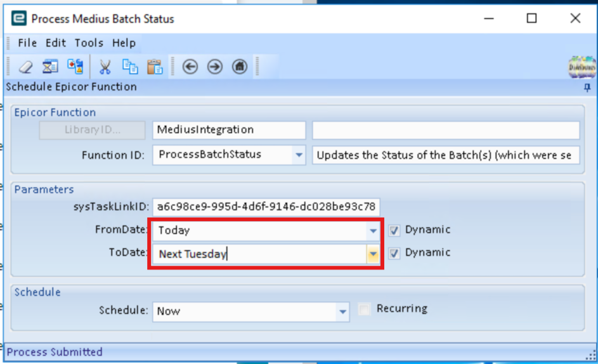Click the Library ID... button

92,130
